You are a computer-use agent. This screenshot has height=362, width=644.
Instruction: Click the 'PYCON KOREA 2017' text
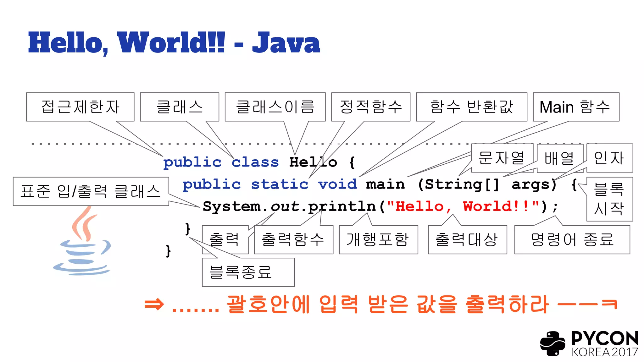point(605,344)
